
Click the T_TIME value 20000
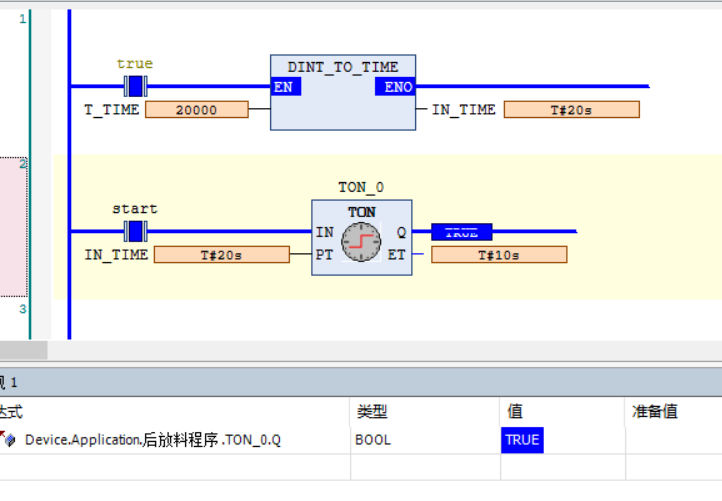(x=197, y=110)
